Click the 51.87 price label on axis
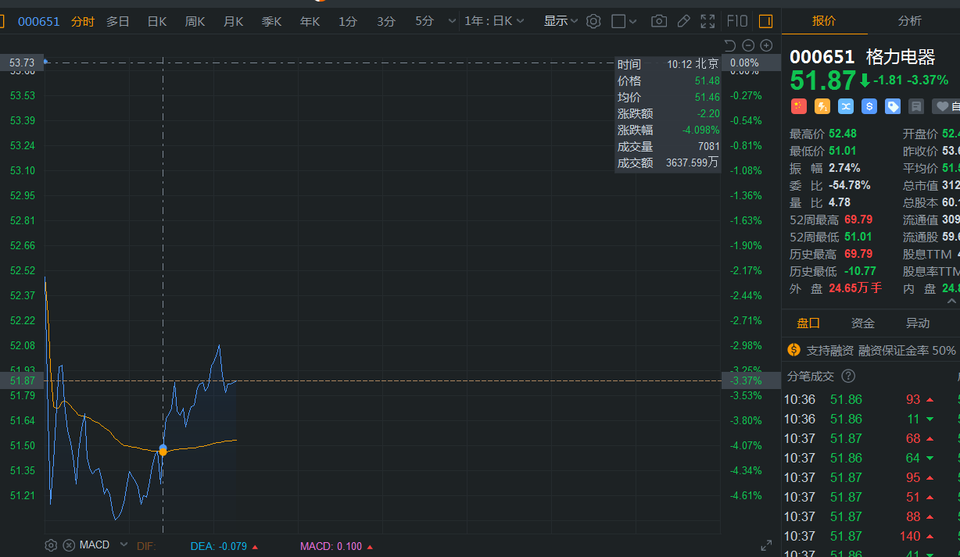Image resolution: width=960 pixels, height=557 pixels. click(x=23, y=381)
